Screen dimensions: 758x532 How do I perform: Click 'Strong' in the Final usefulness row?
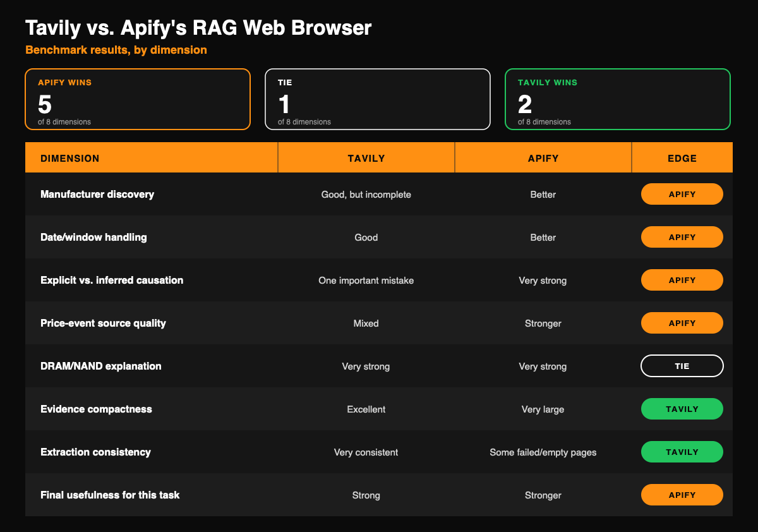pos(366,495)
